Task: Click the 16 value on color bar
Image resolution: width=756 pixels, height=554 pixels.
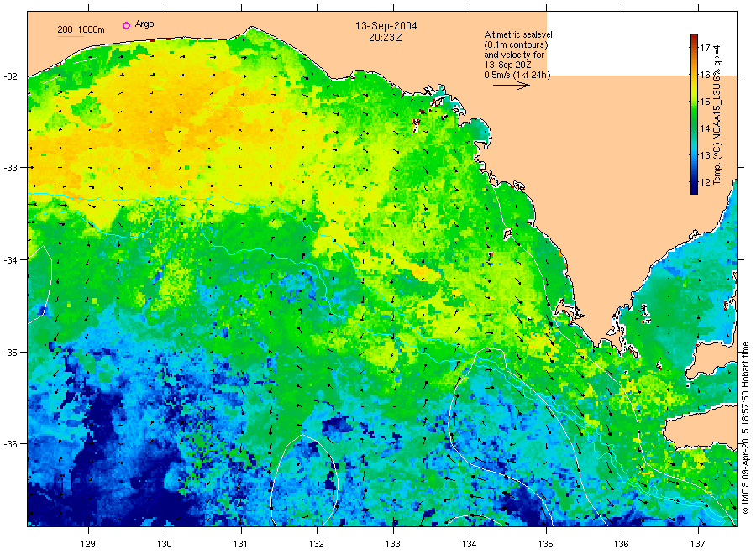Action: (706, 75)
